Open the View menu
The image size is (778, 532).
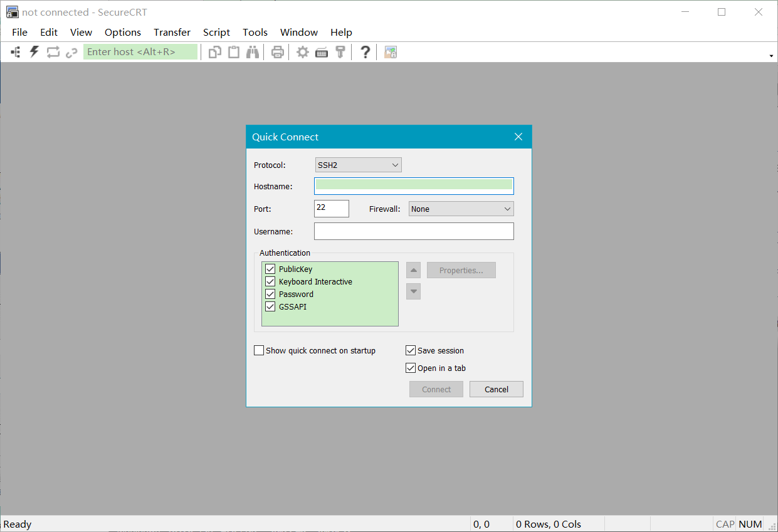pyautogui.click(x=81, y=32)
